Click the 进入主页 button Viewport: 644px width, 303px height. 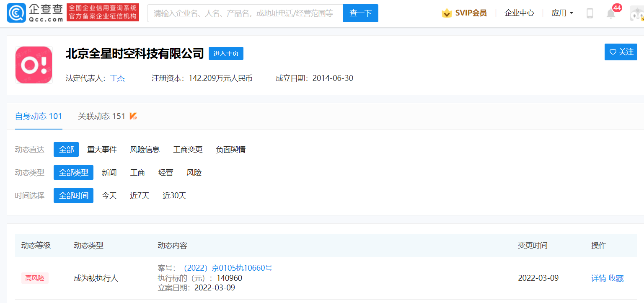point(226,53)
